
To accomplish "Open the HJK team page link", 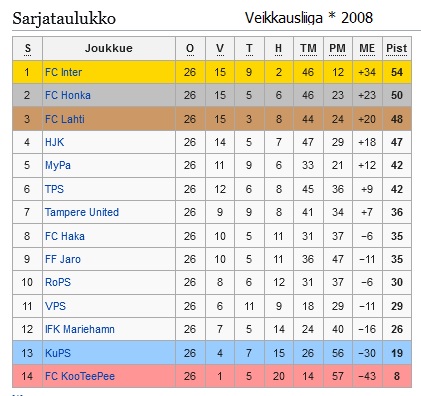I will pyautogui.click(x=54, y=142).
